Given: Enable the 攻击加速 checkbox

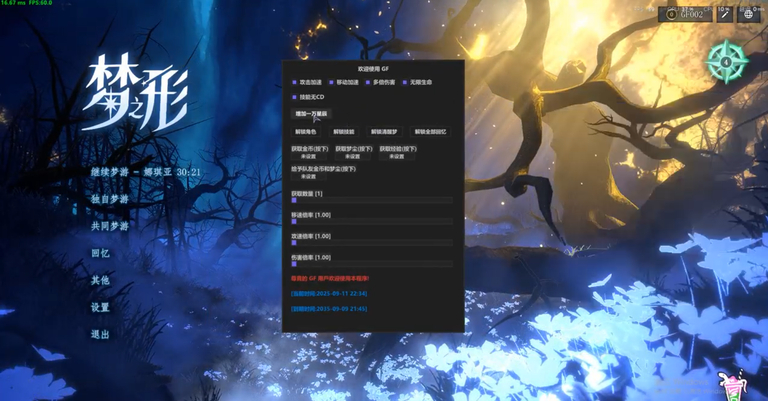Looking at the screenshot, I should click(294, 82).
